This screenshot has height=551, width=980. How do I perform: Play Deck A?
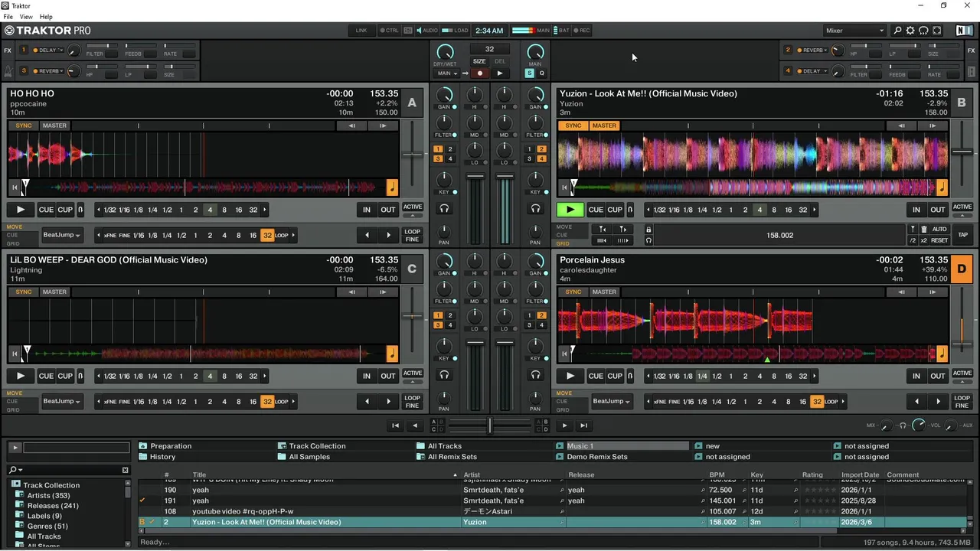tap(21, 210)
